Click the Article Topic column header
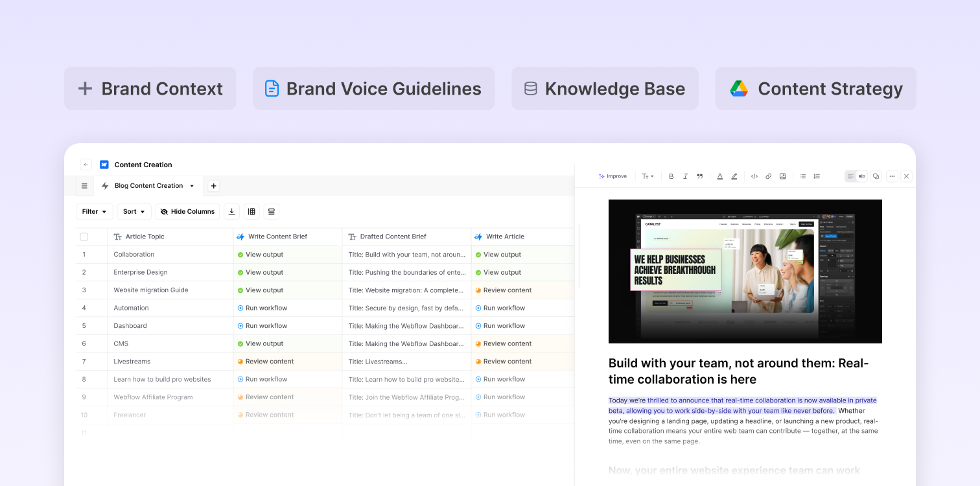980x486 pixels. 170,237
